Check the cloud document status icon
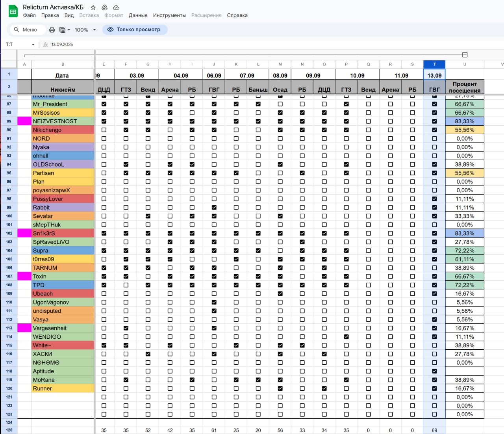This screenshot has width=504, height=434. point(116,7)
